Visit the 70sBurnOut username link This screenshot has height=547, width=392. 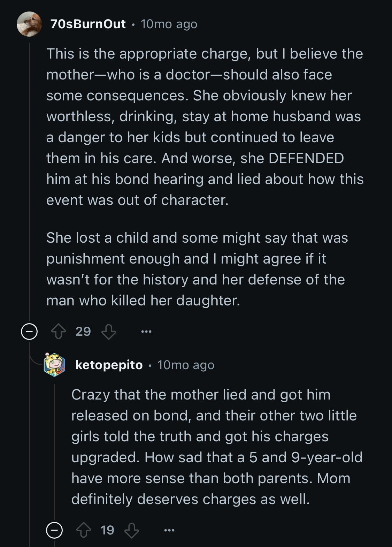pos(88,24)
